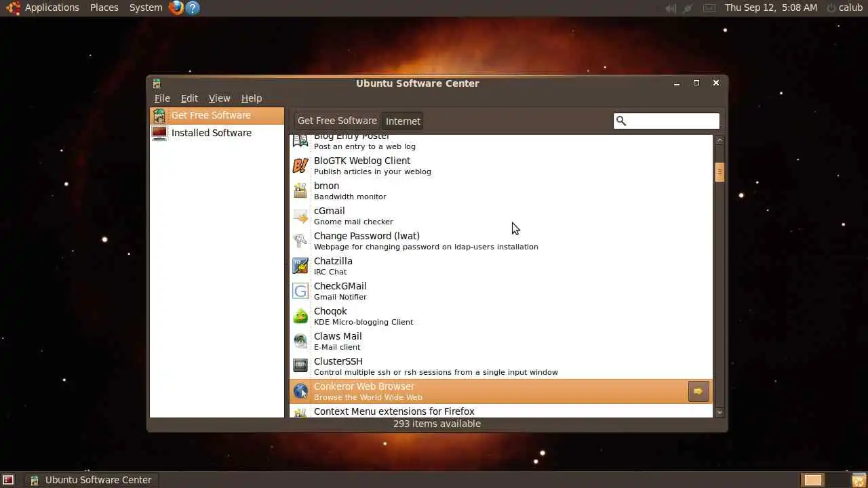Select the BloGTK Weblog Client entry
This screenshot has height=488, width=868.
pyautogui.click(x=501, y=165)
